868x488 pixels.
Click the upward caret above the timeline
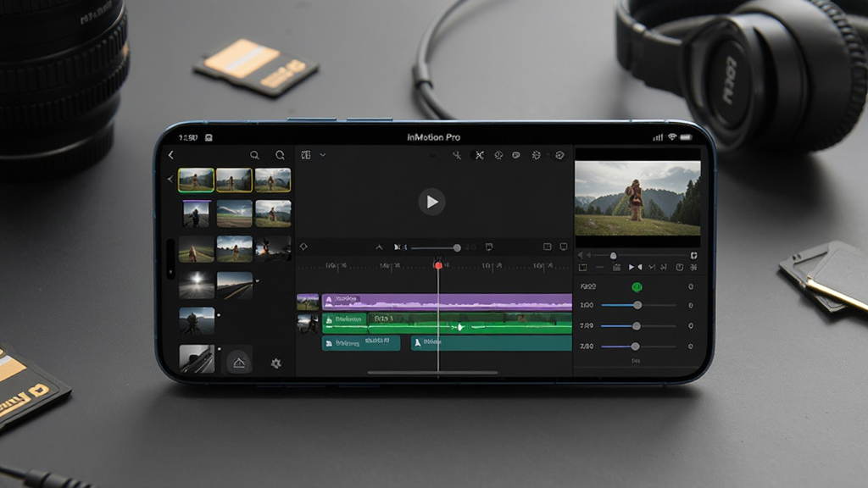coord(379,247)
